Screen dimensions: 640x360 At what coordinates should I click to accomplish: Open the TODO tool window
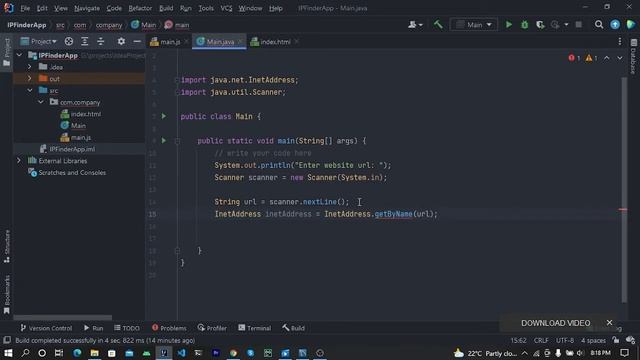(x=127, y=328)
